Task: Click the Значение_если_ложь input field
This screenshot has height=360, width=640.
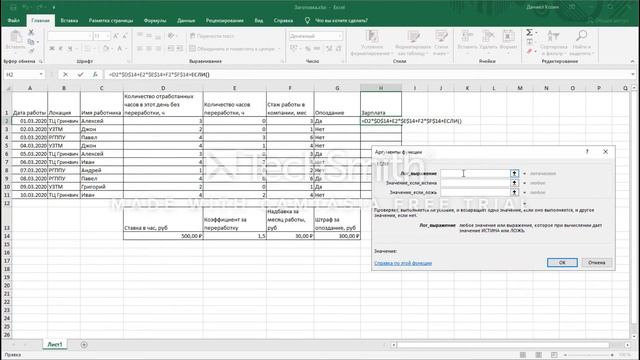Action: click(x=475, y=192)
